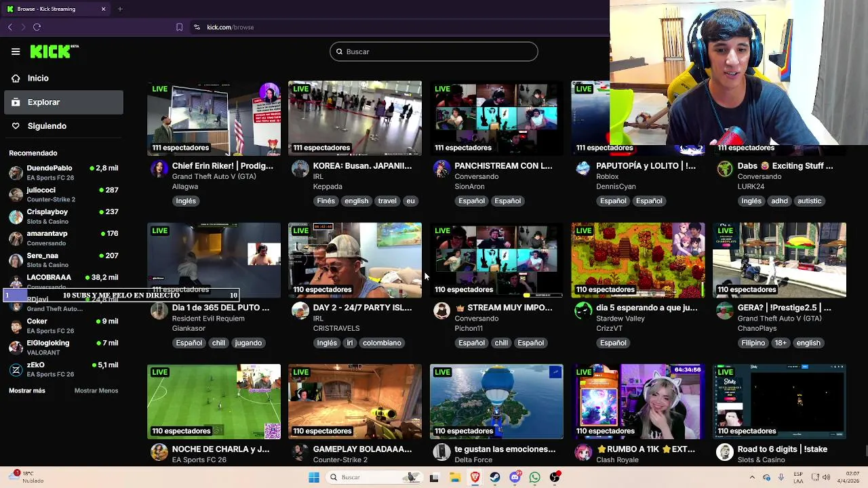Expand list with Mostrar más
This screenshot has width=868, height=488.
click(x=27, y=390)
